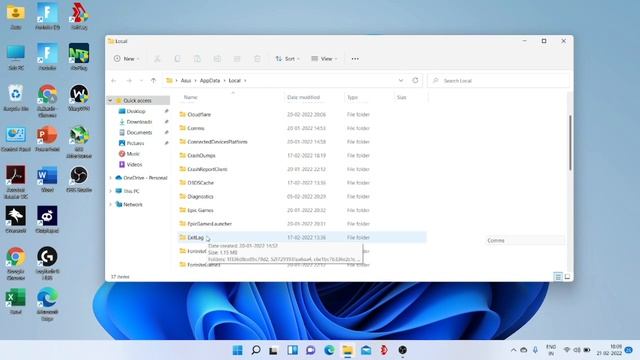Open Excel desktop shortcut

pos(16,301)
